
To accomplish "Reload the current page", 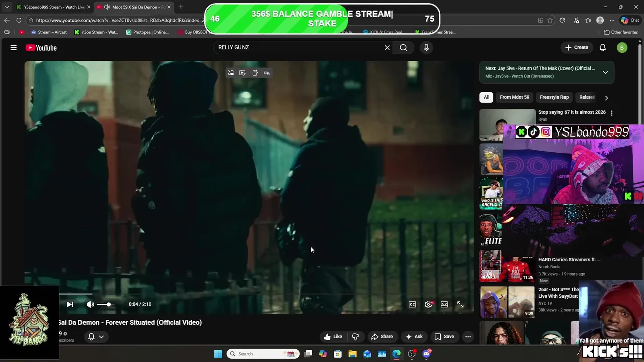I will pyautogui.click(x=19, y=20).
